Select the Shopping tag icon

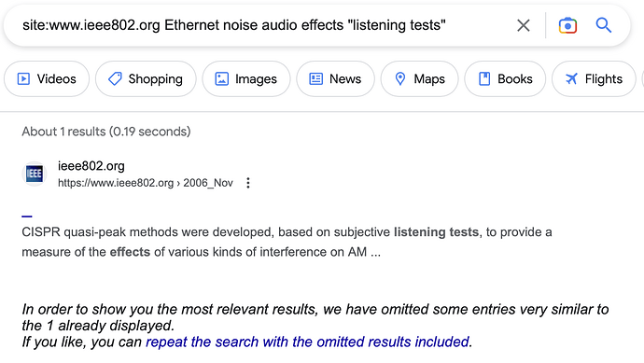115,78
